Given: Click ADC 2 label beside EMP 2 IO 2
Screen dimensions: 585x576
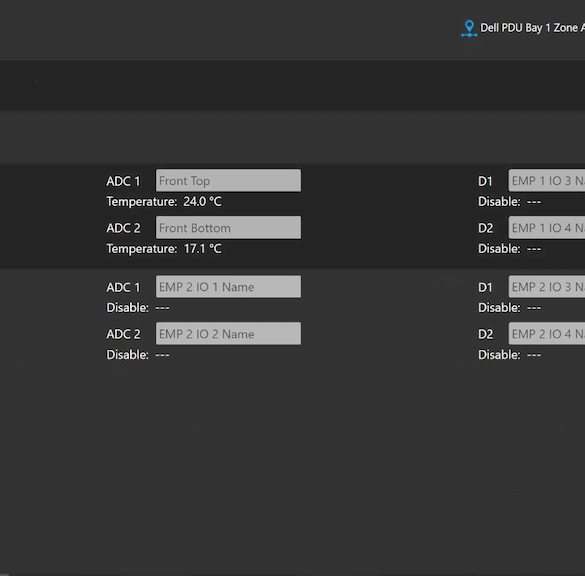Looking at the screenshot, I should click(123, 334).
